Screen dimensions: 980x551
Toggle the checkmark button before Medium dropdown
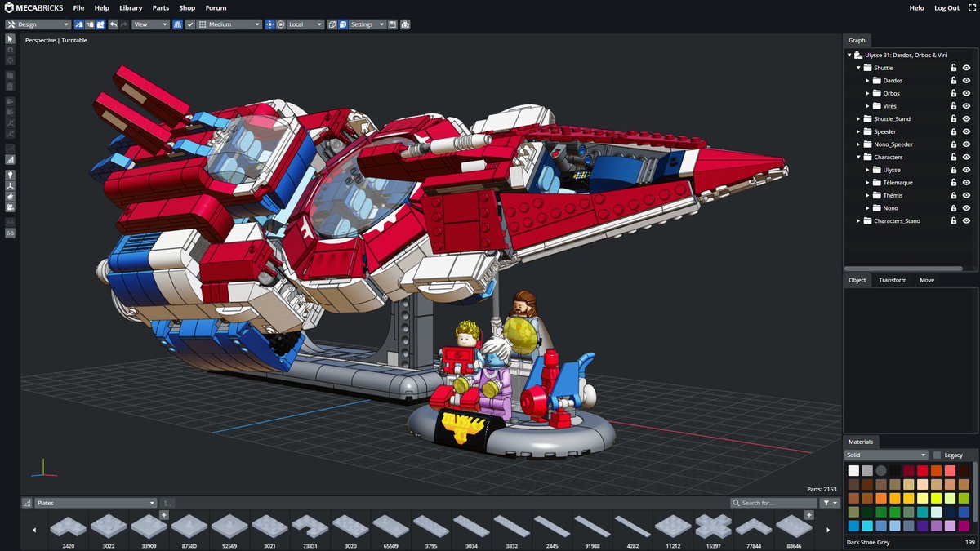190,24
